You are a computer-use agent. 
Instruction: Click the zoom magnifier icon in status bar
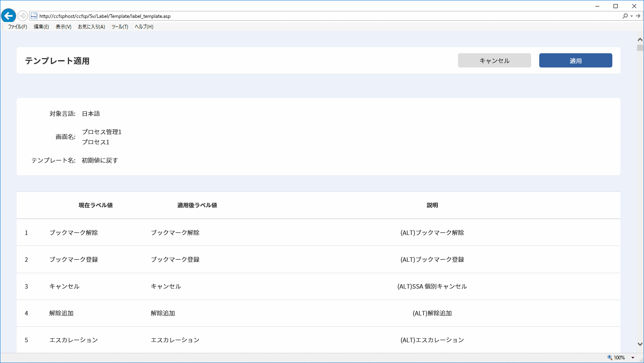(609, 358)
